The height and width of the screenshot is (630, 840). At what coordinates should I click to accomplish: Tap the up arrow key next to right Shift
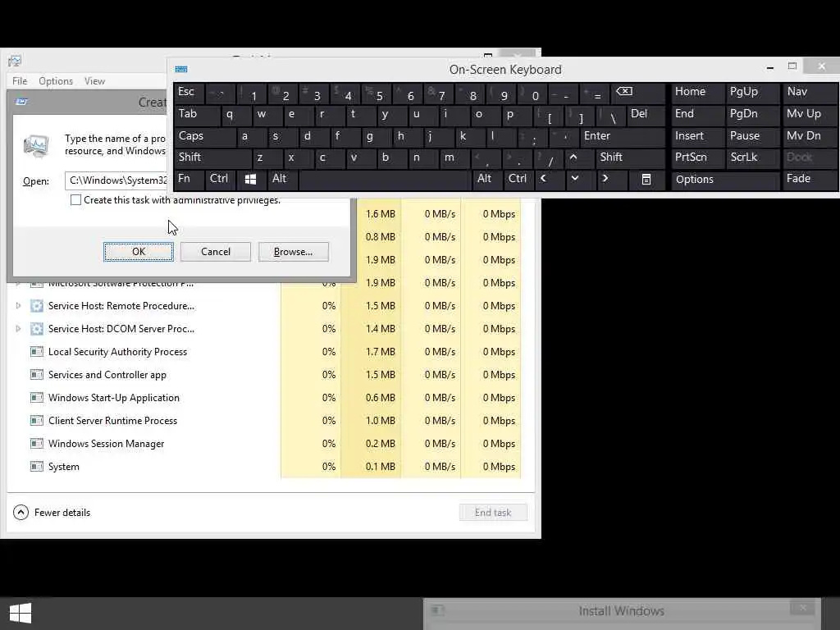click(573, 157)
